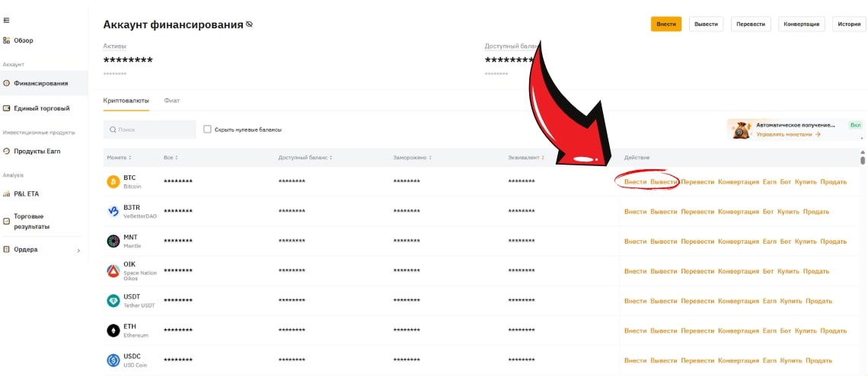Screen dimensions: 868x381
Task: Open Продукты Earn in sidebar
Action: coord(31,151)
